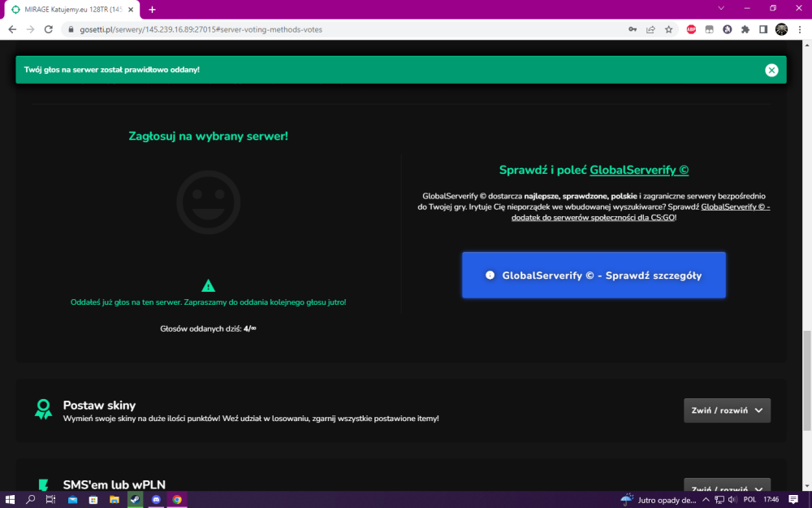
Task: Go forward in browser history
Action: click(x=31, y=29)
